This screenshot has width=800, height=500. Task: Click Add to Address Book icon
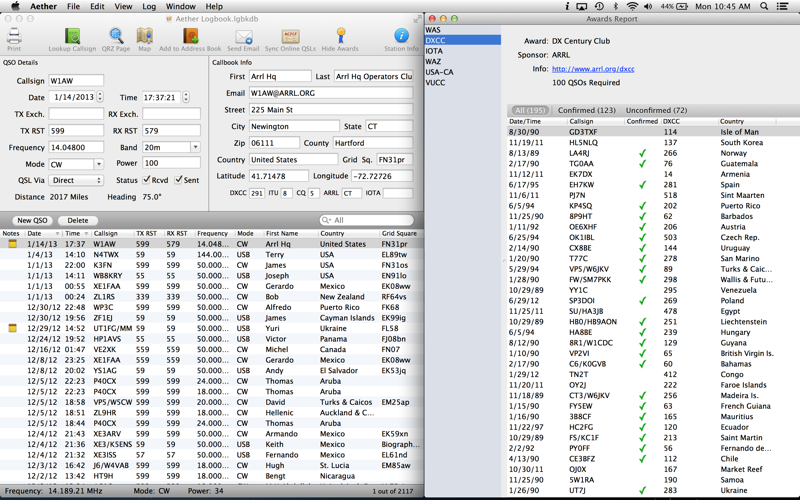click(x=190, y=38)
